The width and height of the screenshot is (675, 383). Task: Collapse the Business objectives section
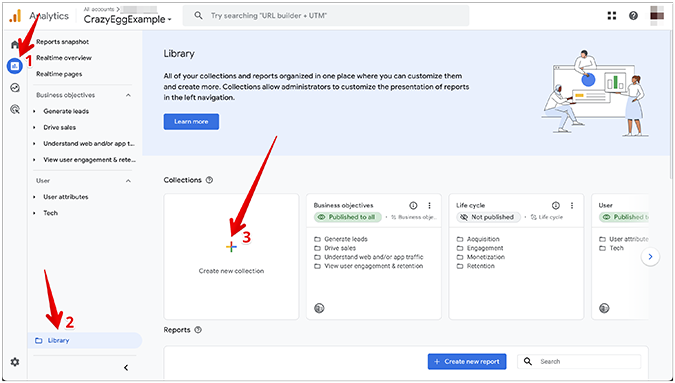point(128,95)
